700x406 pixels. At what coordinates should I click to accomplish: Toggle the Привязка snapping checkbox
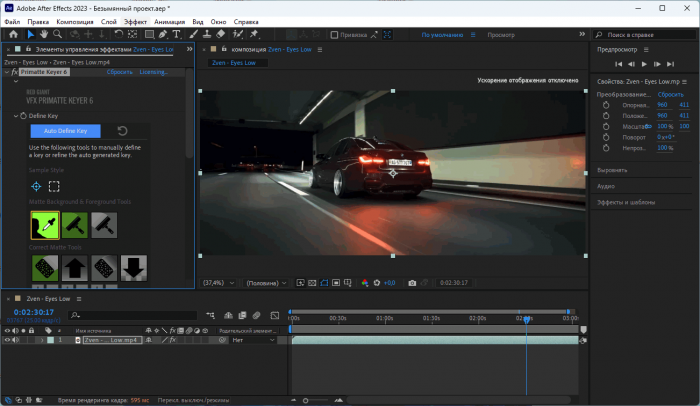[333, 34]
